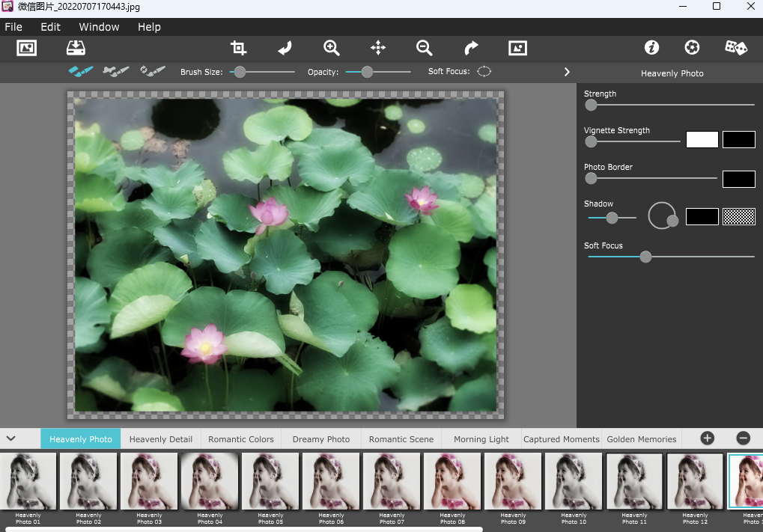The height and width of the screenshot is (532, 763).
Task: Select the crop tool
Action: (x=238, y=48)
